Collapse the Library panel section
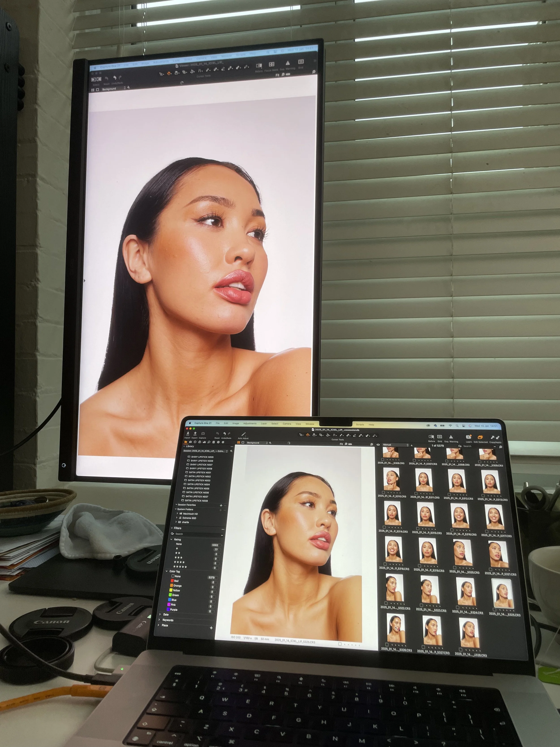This screenshot has height=747, width=560. coord(184,446)
